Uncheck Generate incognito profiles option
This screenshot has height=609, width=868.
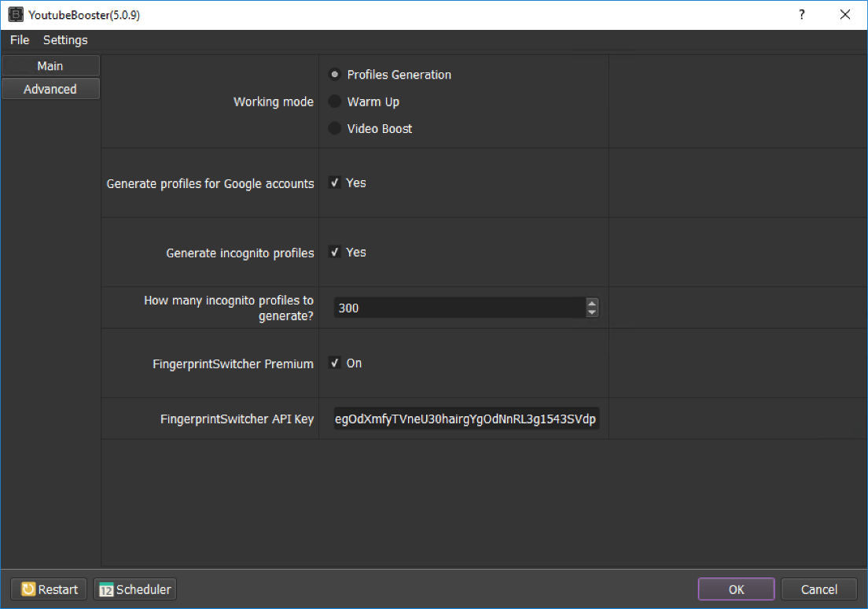coord(335,253)
